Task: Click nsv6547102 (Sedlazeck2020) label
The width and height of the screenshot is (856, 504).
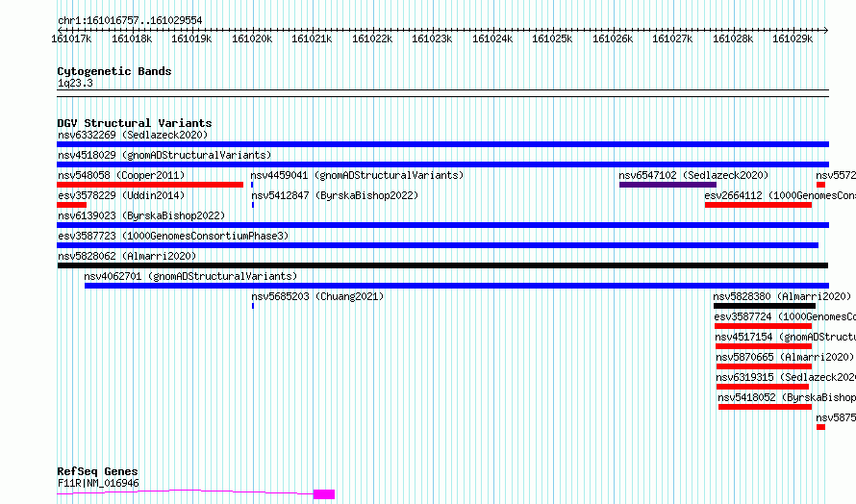Action: tap(693, 175)
